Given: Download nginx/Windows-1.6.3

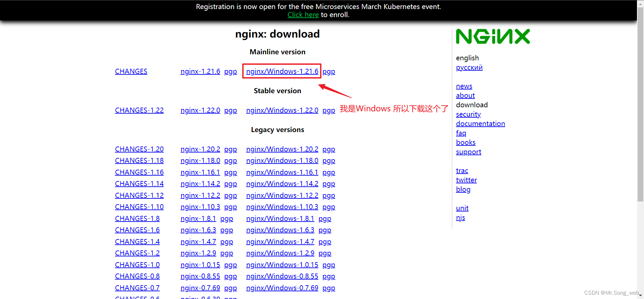Looking at the screenshot, I should coord(280,230).
